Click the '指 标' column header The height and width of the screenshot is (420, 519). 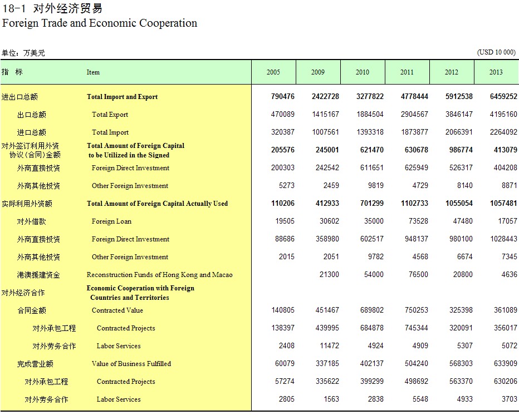[12, 72]
